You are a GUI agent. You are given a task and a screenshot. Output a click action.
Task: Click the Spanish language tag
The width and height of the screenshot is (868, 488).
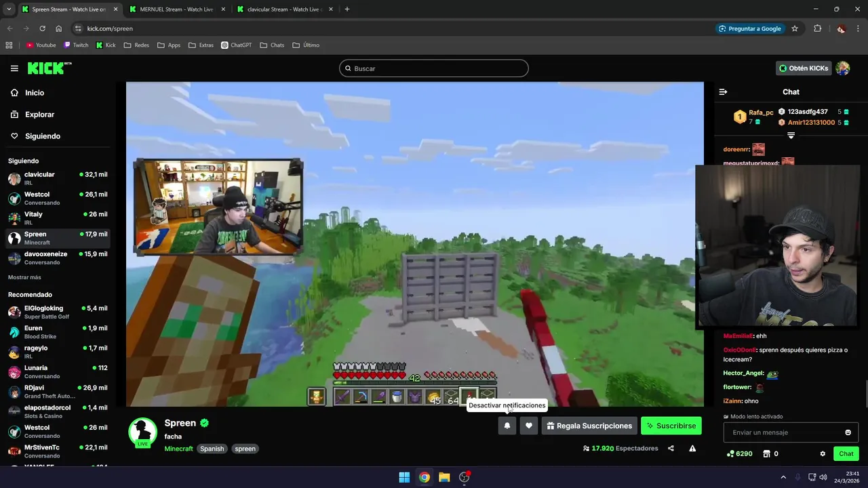click(212, 449)
